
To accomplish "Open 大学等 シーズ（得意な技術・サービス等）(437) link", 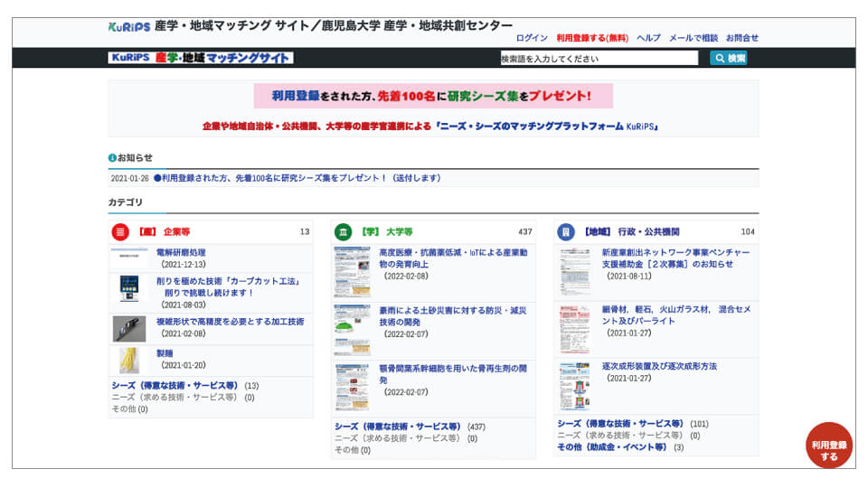I will tap(398, 427).
